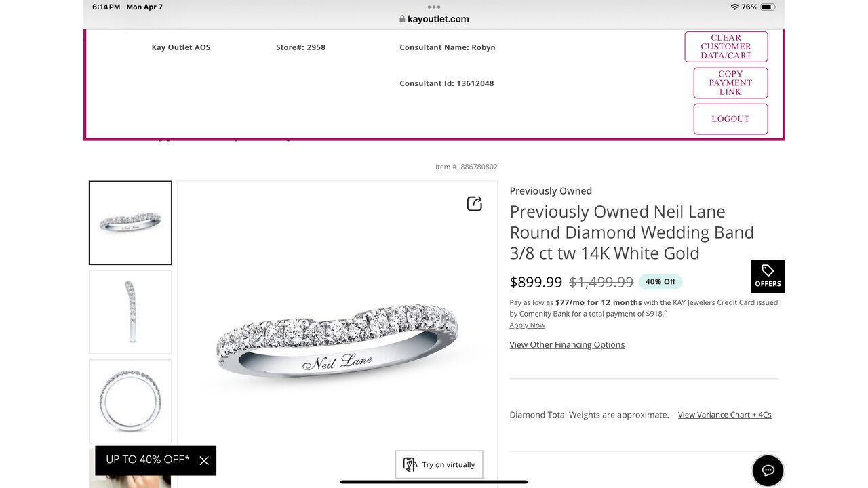Viewport: 868px width, 488px height.
Task: Dismiss the UP TO 40% OFF banner
Action: pyautogui.click(x=204, y=460)
